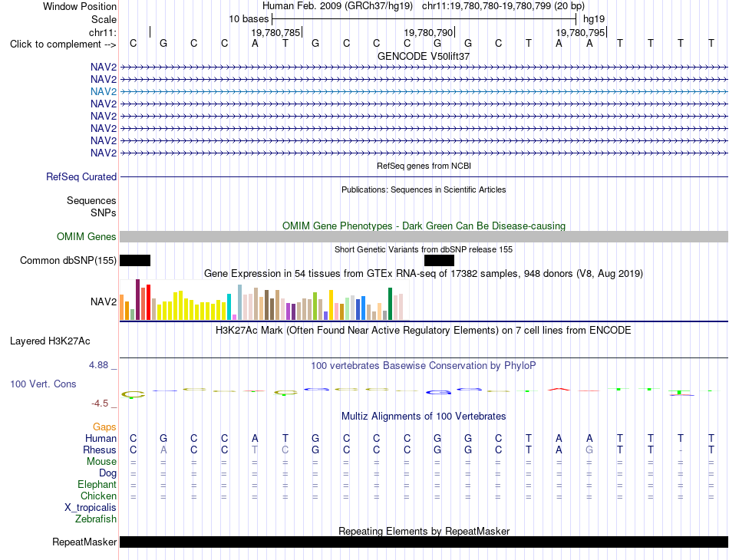Click the SNPs publications track label
This screenshot has width=729, height=560.
(104, 212)
